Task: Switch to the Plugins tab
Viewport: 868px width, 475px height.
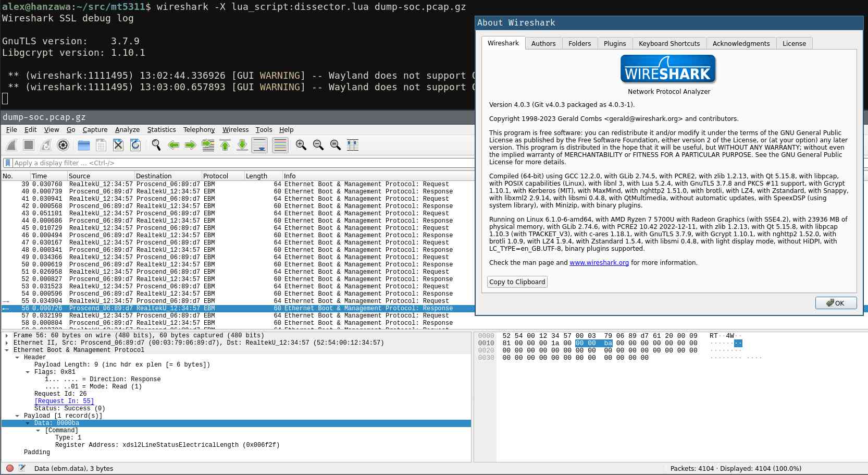Action: point(615,44)
